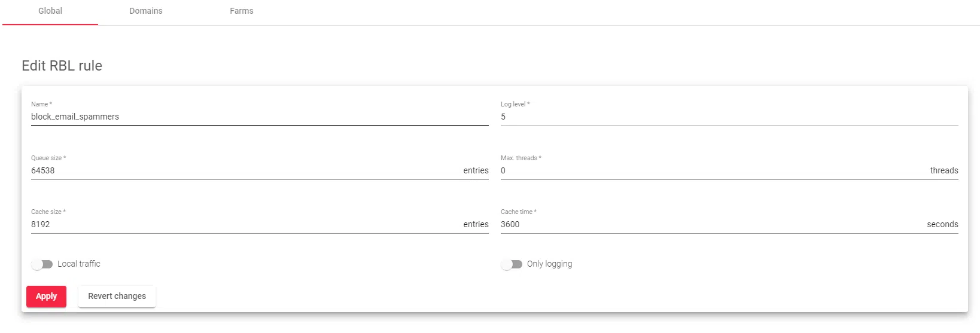This screenshot has width=980, height=333.
Task: Click the Edit RBL rule heading
Action: (x=62, y=66)
